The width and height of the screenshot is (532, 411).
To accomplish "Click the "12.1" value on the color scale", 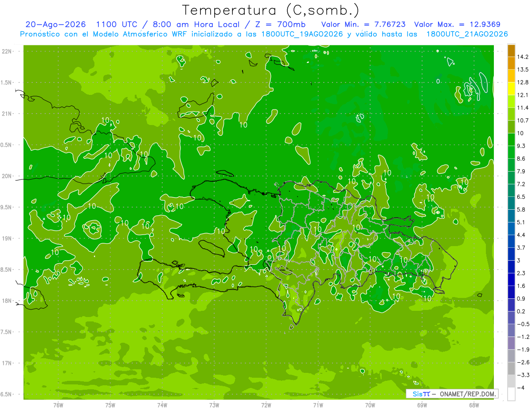I will (523, 95).
